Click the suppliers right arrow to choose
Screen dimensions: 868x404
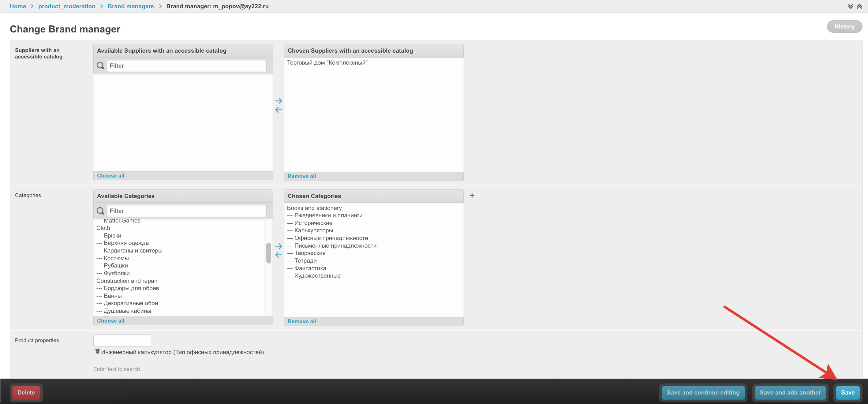[278, 101]
